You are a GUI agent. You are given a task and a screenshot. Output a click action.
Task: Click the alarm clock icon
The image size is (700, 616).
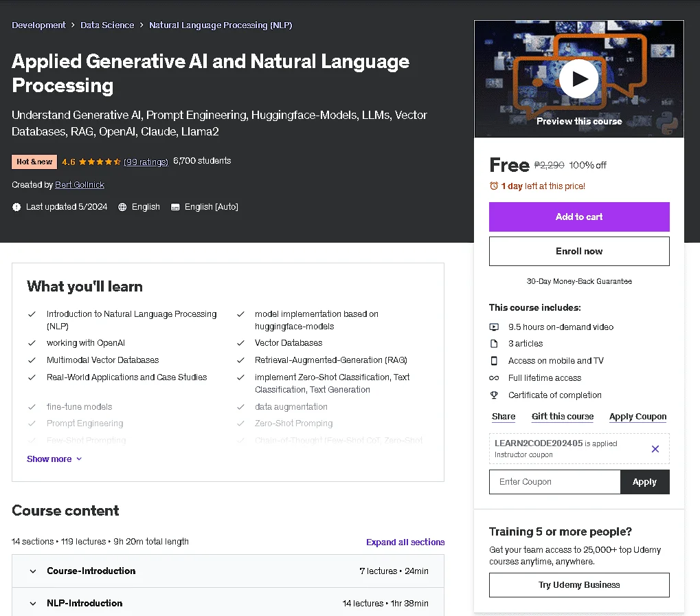tap(494, 186)
